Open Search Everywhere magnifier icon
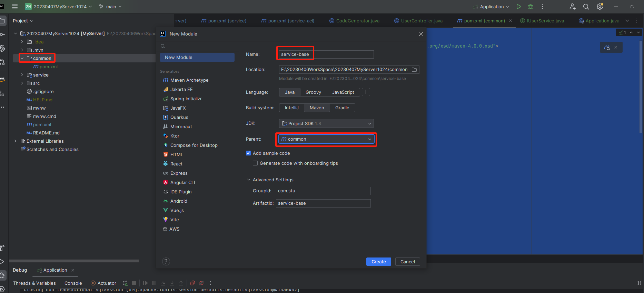This screenshot has width=644, height=293. pyautogui.click(x=586, y=7)
